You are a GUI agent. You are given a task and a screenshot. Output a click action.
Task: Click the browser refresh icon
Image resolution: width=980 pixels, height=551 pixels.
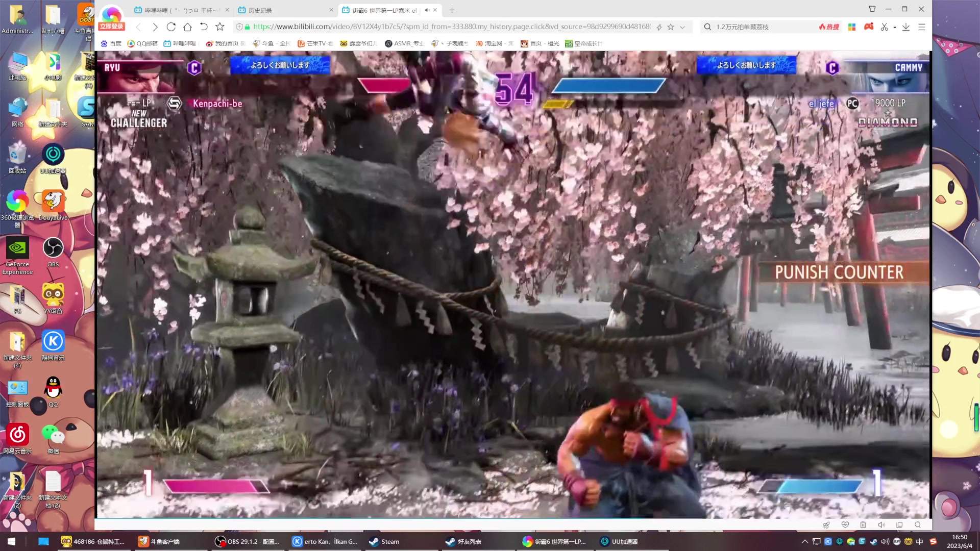point(171,27)
